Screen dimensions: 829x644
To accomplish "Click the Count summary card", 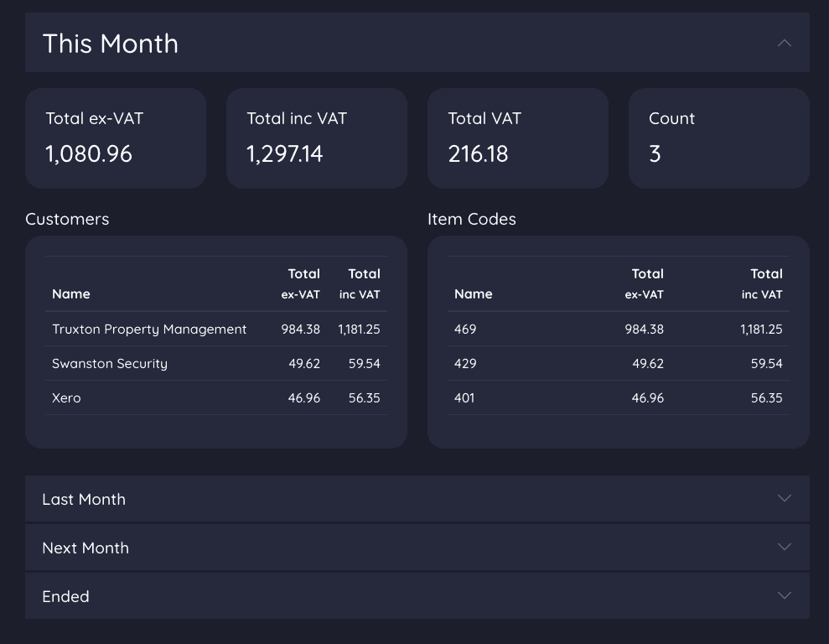I will (x=718, y=138).
